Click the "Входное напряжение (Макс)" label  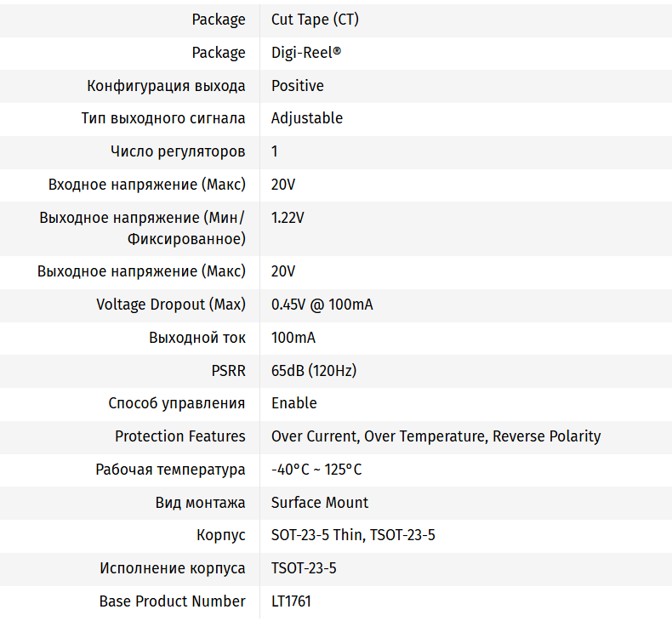[x=147, y=185]
